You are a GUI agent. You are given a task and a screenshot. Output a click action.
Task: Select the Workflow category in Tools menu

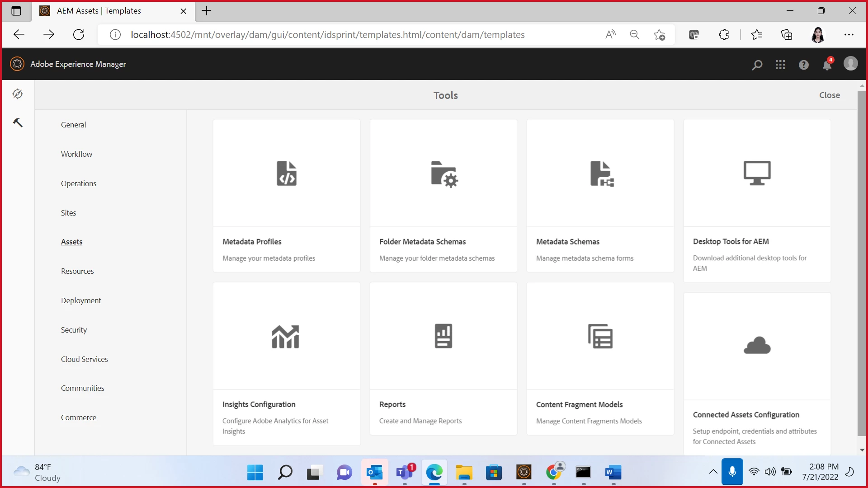click(x=76, y=154)
